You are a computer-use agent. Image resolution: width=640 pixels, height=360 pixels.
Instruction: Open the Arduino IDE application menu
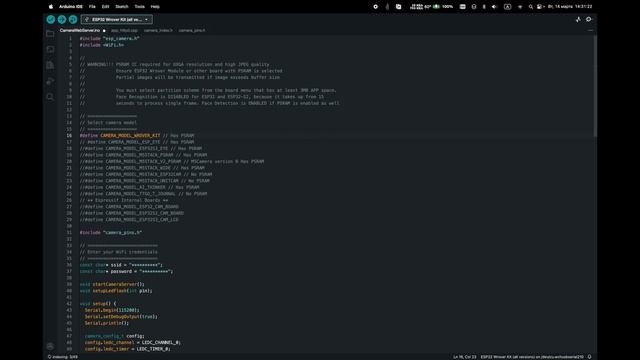pos(71,7)
